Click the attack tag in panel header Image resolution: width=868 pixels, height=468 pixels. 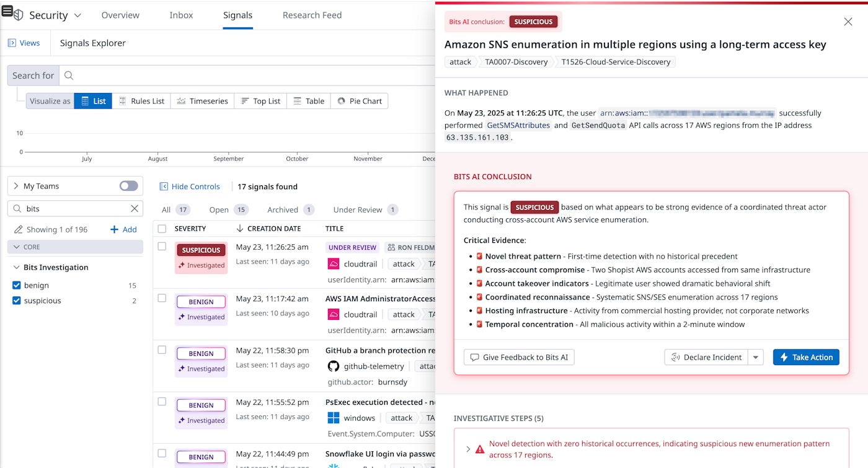(461, 62)
